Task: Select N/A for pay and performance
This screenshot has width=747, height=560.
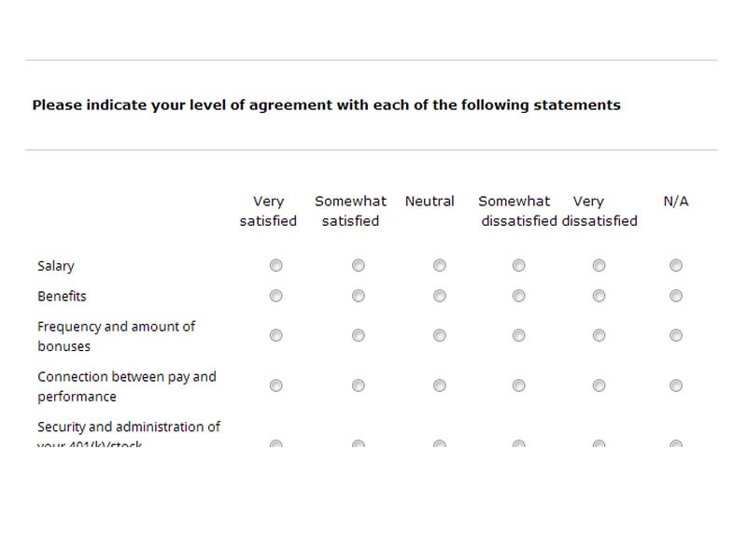Action: pos(676,385)
